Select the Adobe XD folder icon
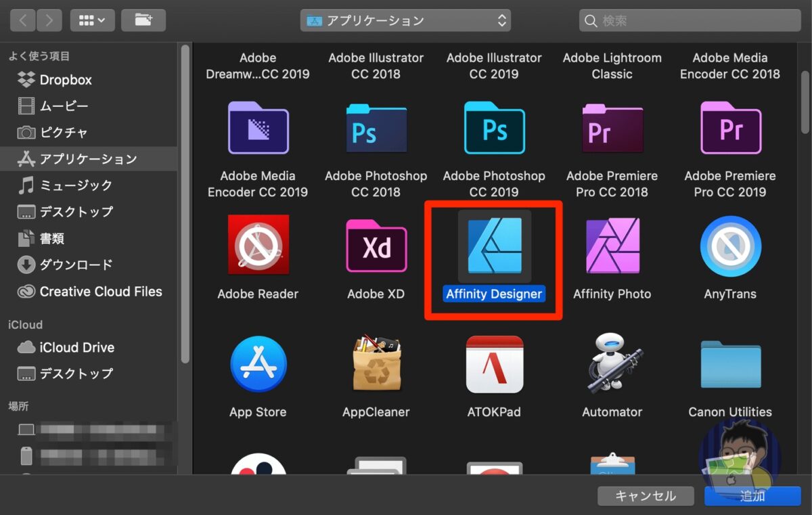 pos(376,246)
